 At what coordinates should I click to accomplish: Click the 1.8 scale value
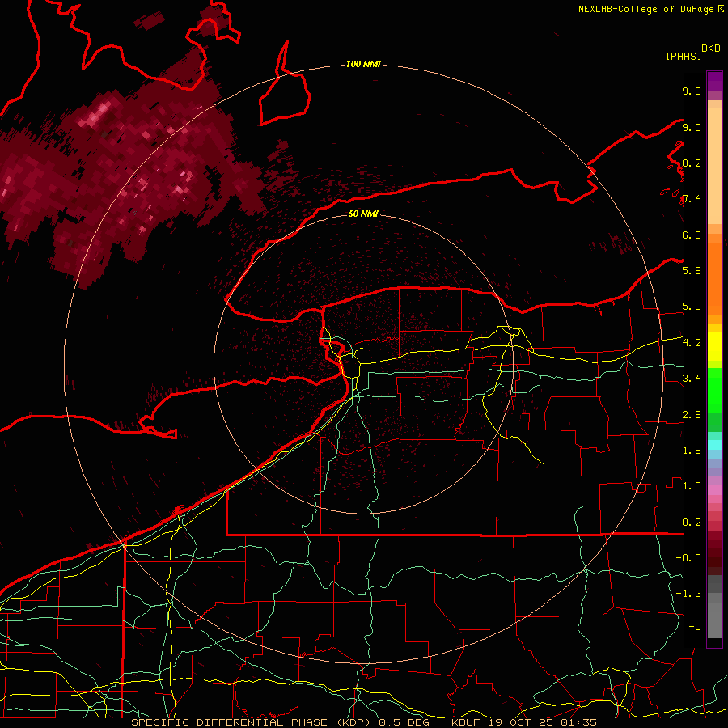pyautogui.click(x=692, y=451)
